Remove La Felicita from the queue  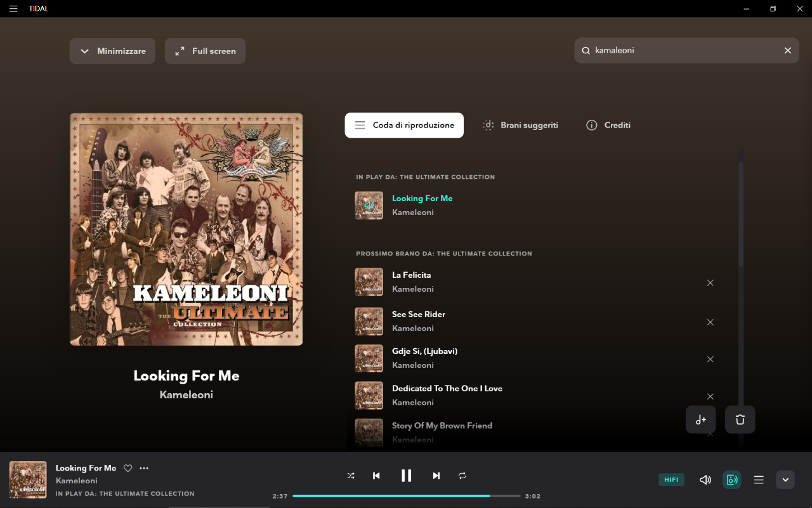pyautogui.click(x=710, y=283)
